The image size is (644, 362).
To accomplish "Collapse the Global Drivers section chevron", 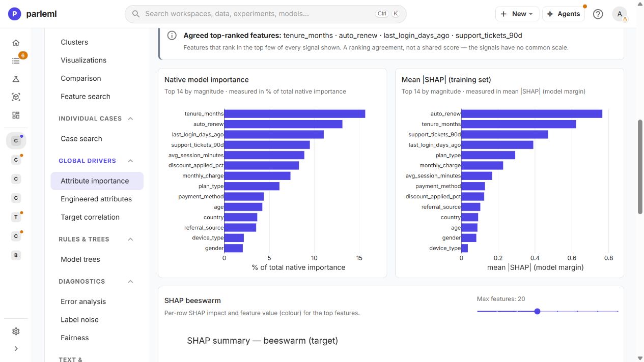I will (x=130, y=161).
